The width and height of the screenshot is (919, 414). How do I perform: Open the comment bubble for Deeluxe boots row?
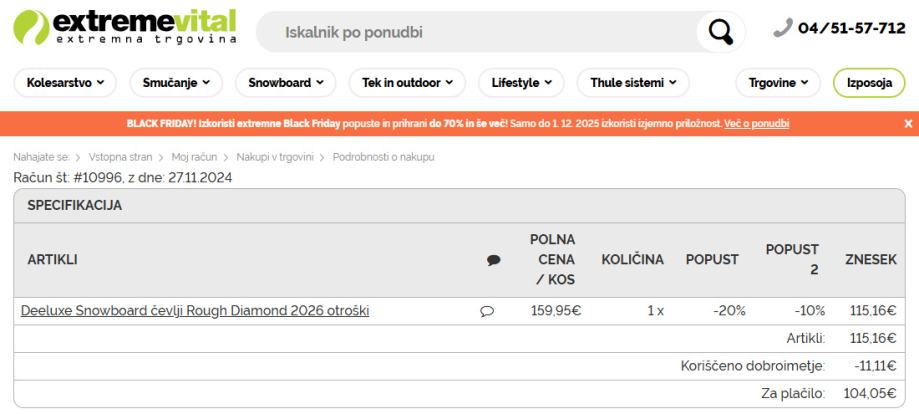click(487, 311)
